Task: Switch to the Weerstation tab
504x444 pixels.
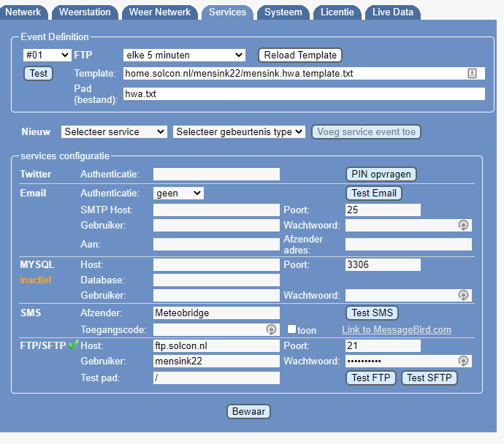Action: tap(85, 12)
